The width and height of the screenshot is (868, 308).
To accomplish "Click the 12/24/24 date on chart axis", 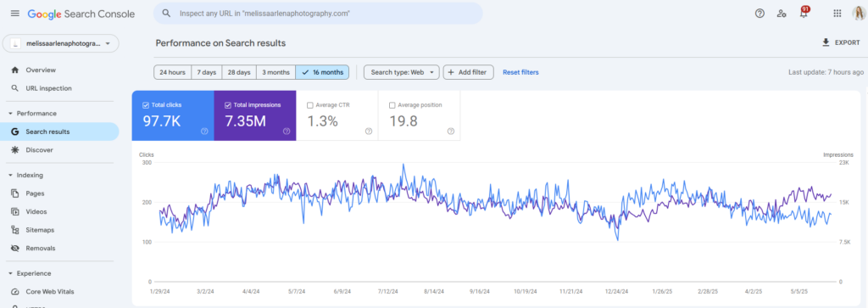I will pos(617,290).
